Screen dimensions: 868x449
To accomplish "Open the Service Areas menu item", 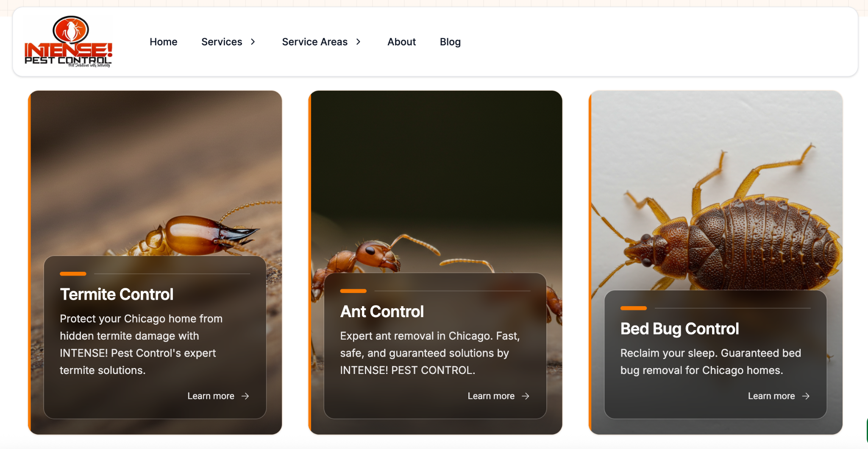I will [314, 42].
